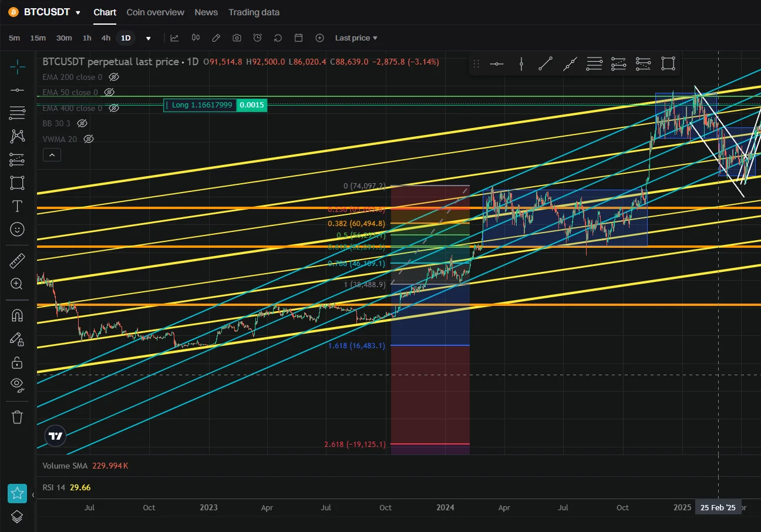The image size is (761, 532).
Task: Click the 25 Feb '25 date label
Action: pos(718,508)
